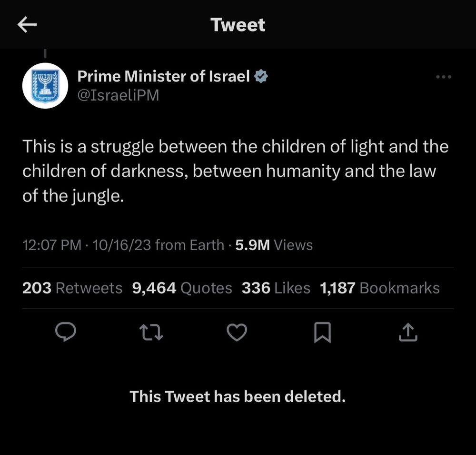The height and width of the screenshot is (455, 476).
Task: Tap the retweet arrows icon
Action: [x=151, y=332]
